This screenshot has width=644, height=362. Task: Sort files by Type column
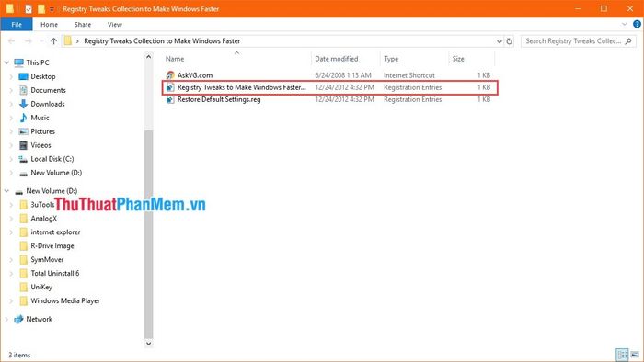pos(391,59)
